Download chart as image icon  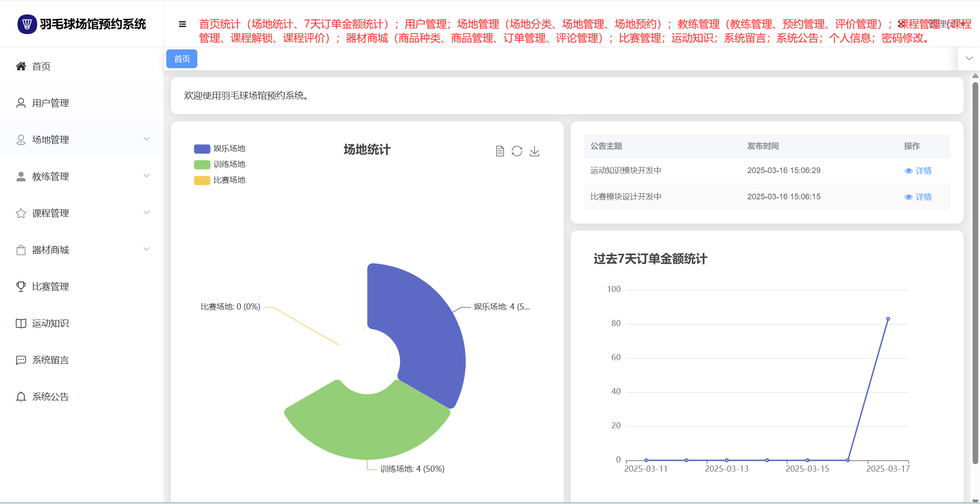click(x=534, y=151)
